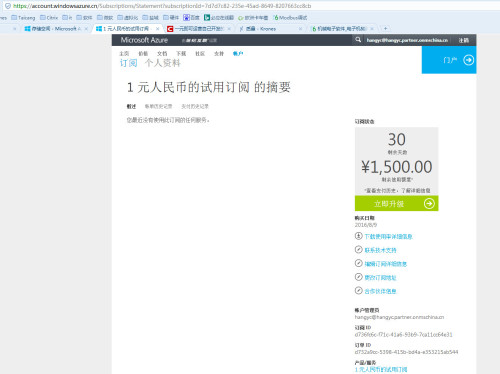
Task: Open the Modbus调试 bookmark
Action: [x=290, y=18]
